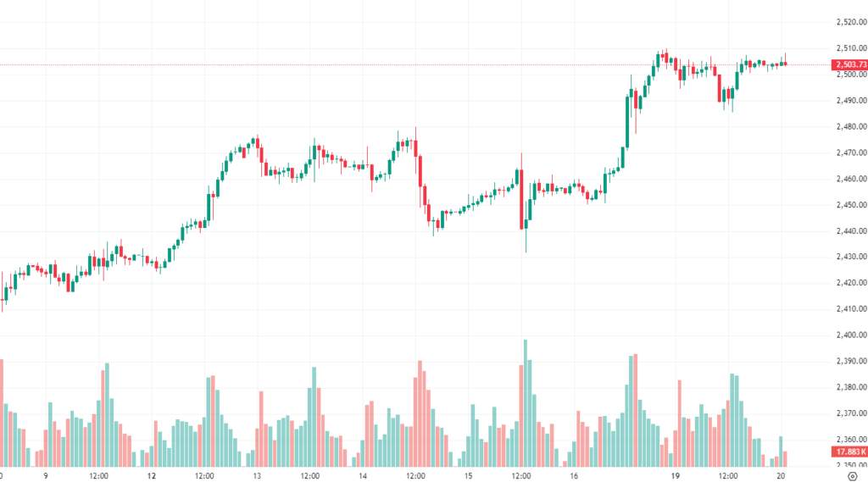Click the 2,450.00 price axis label
Screen dimensions: 868x482
(851, 205)
